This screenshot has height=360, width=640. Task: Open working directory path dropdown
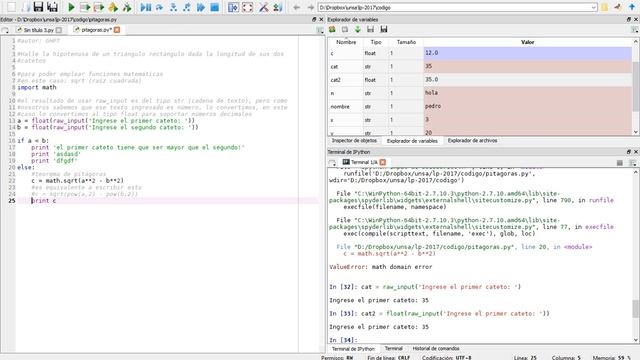(x=593, y=7)
